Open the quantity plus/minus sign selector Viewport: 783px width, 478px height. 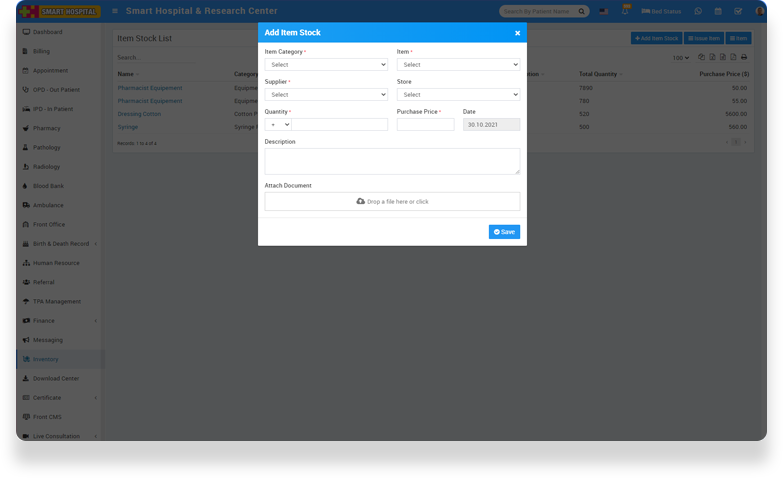pyautogui.click(x=278, y=125)
